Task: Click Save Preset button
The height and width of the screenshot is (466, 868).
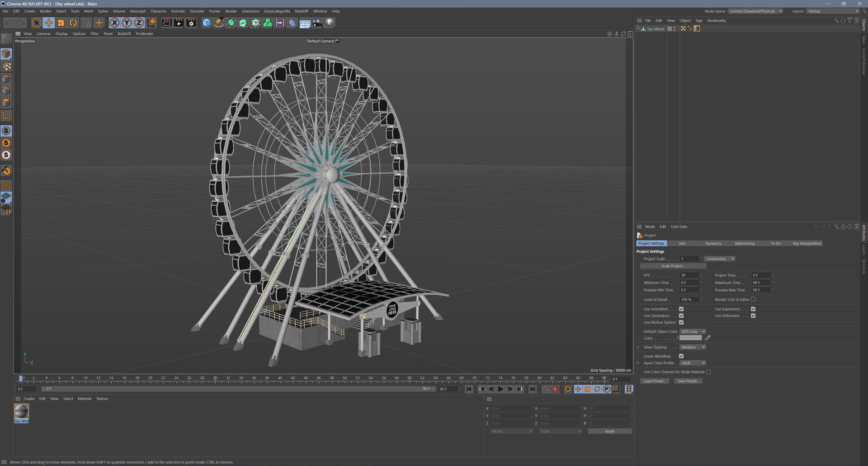Action: click(x=688, y=381)
